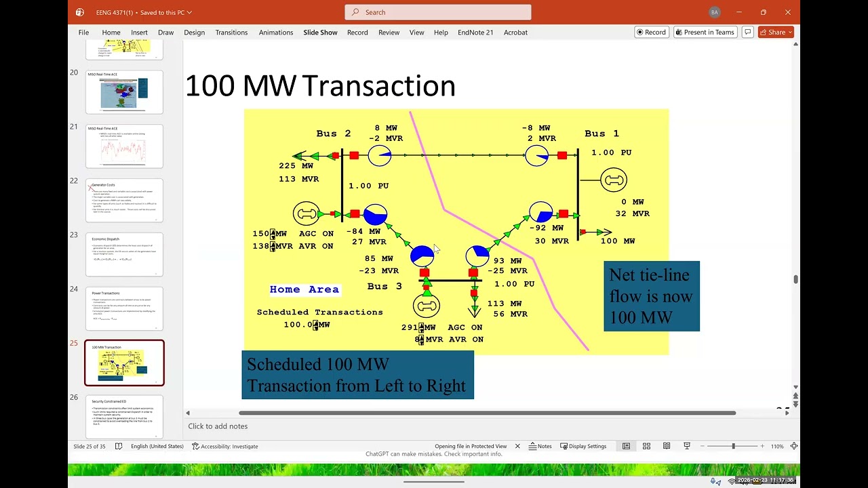Click the Search box in title bar
The width and height of the screenshot is (868, 488).
click(438, 12)
